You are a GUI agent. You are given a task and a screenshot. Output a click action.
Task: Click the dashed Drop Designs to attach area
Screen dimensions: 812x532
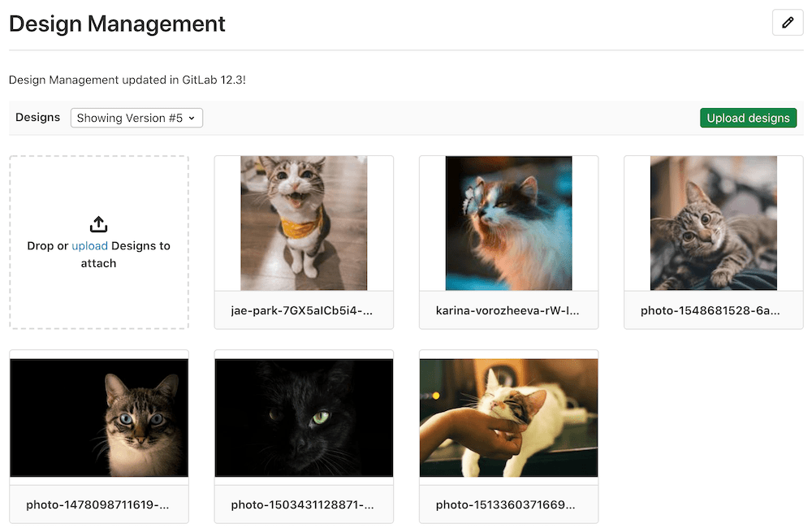click(99, 292)
